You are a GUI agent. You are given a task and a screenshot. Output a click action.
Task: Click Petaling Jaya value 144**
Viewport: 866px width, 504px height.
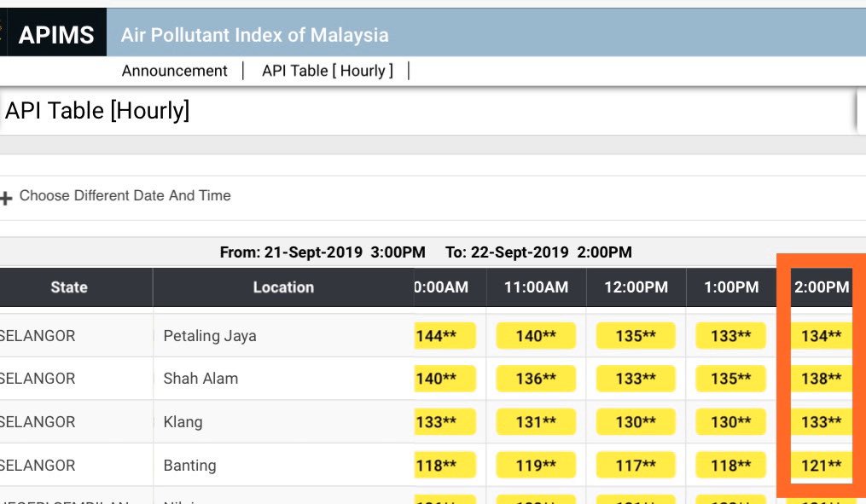(445, 336)
